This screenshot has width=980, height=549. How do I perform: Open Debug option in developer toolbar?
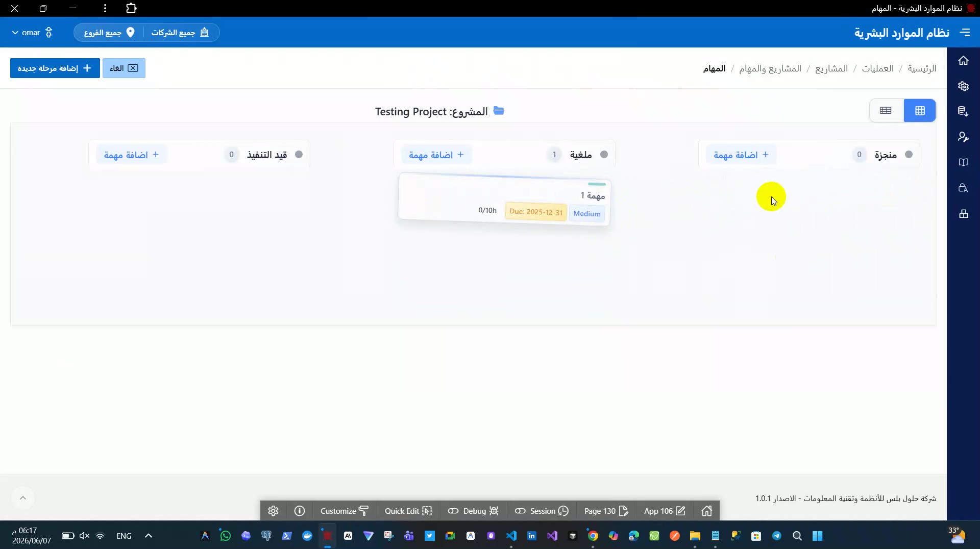pyautogui.click(x=473, y=511)
